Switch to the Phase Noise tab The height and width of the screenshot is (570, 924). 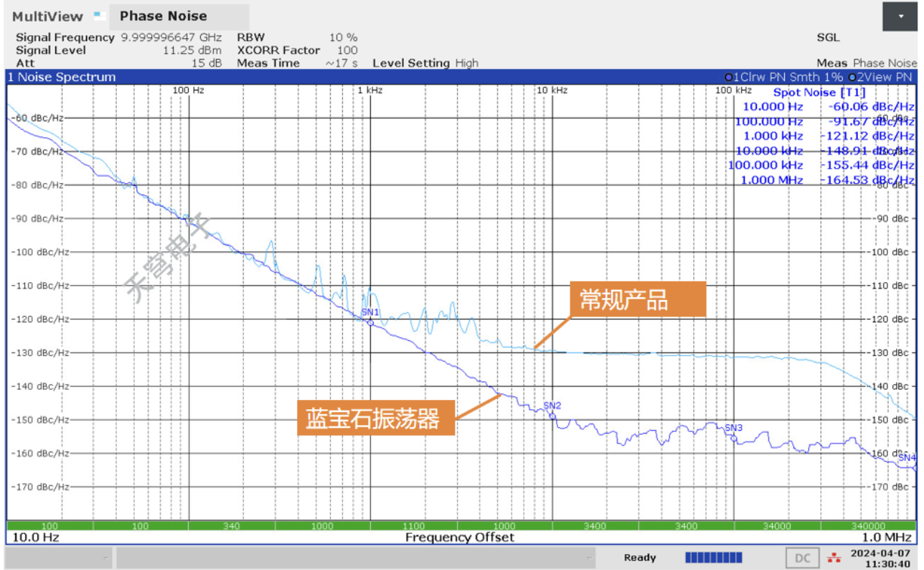[163, 17]
